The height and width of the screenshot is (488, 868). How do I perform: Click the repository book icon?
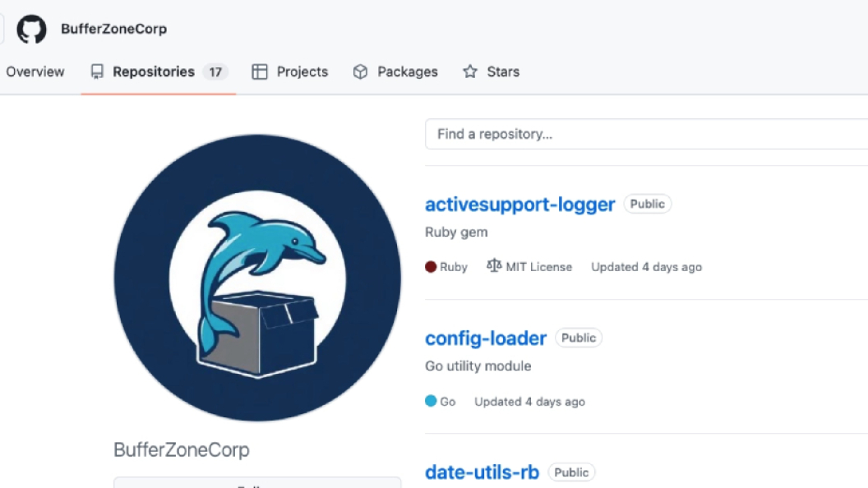tap(97, 72)
